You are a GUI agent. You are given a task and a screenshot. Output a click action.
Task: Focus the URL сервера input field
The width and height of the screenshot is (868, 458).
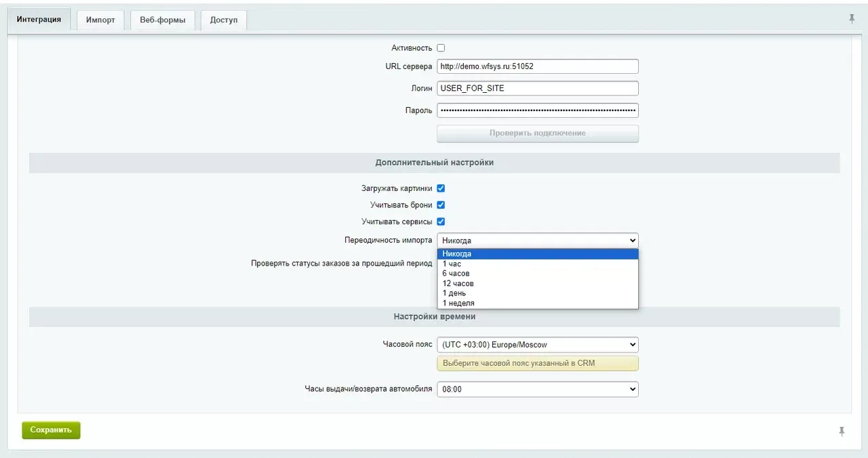(538, 66)
